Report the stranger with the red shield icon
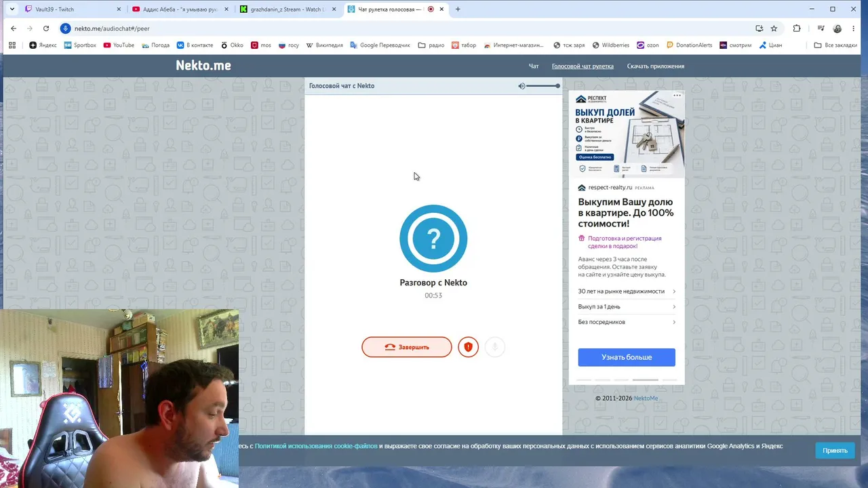Viewport: 868px width, 488px height. coord(468,347)
